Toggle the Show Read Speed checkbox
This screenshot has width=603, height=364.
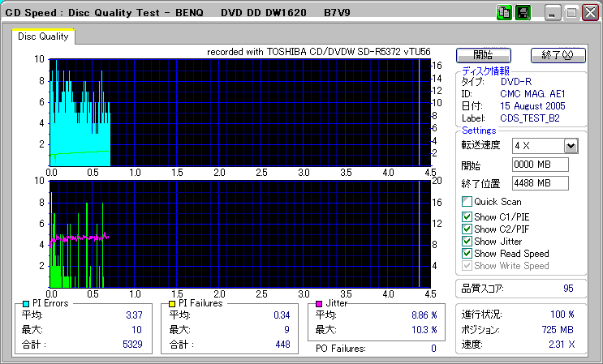pyautogui.click(x=467, y=254)
